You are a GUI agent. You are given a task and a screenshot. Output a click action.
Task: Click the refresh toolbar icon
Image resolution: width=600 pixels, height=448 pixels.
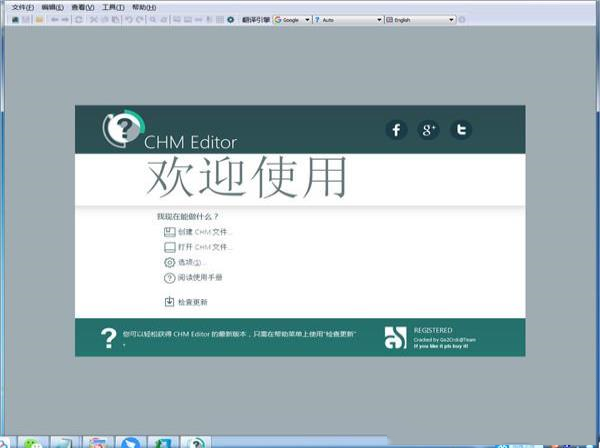click(x=78, y=20)
